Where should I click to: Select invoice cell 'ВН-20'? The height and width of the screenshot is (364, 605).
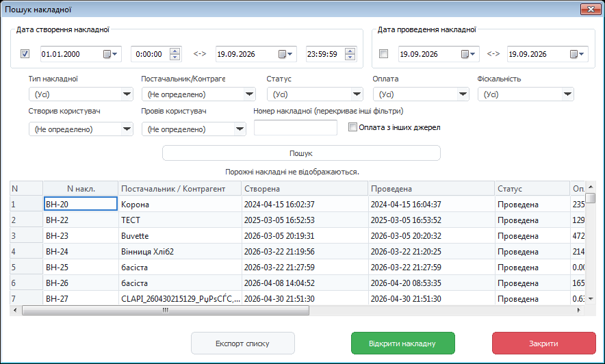[x=81, y=204]
